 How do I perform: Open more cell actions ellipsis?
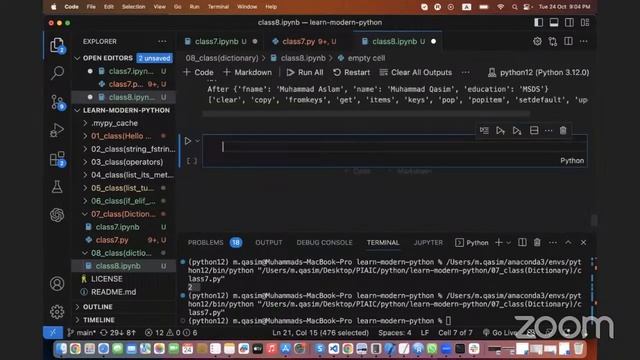tap(548, 131)
